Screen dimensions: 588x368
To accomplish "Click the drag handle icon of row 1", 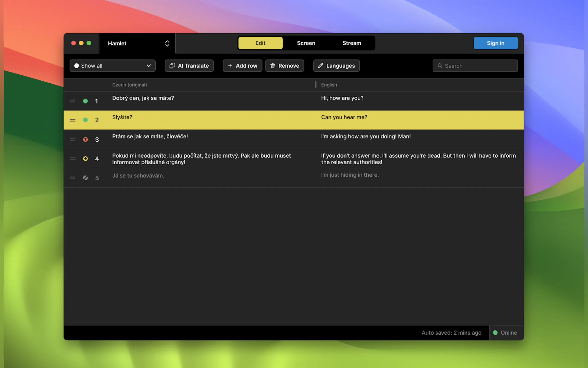I will click(x=73, y=101).
